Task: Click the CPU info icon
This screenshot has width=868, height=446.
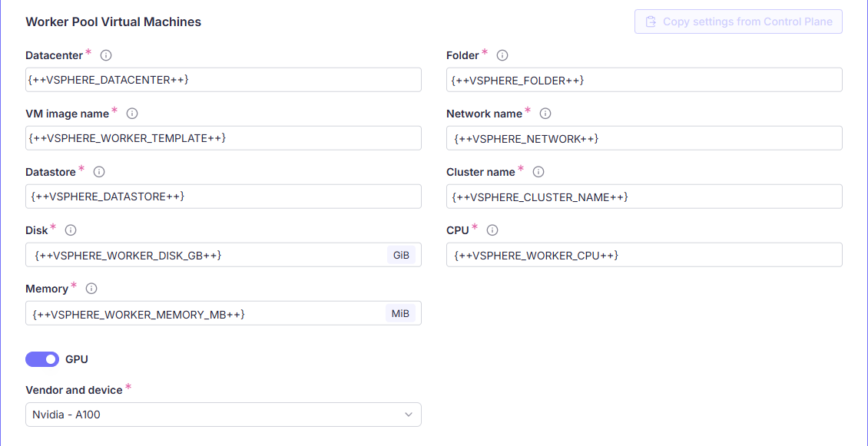Action: coord(492,230)
